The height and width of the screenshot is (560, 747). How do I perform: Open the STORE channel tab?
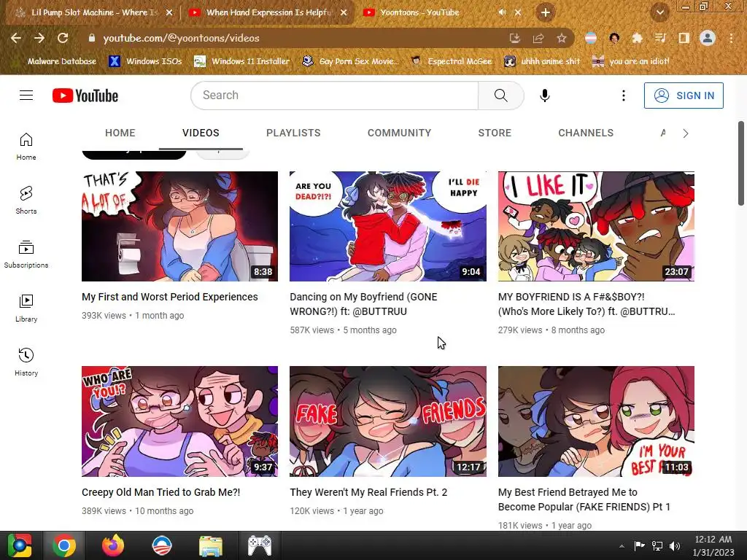click(x=495, y=133)
